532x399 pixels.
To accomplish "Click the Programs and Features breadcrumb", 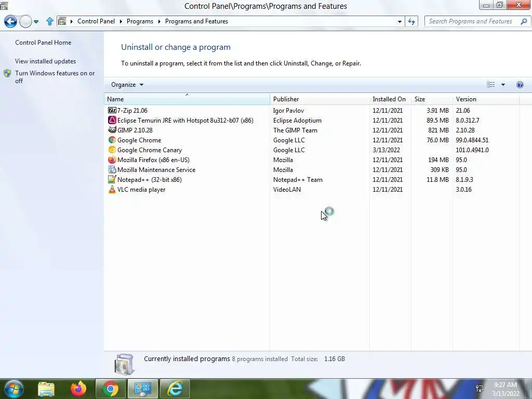I will click(196, 21).
